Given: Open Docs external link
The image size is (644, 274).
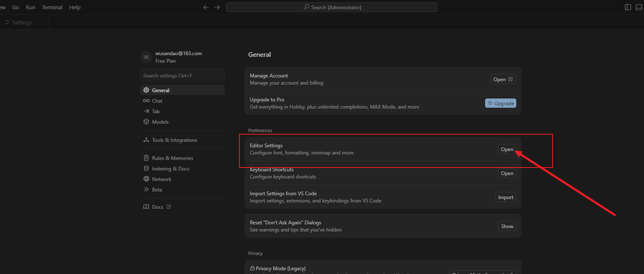Looking at the screenshot, I should tap(182, 207).
